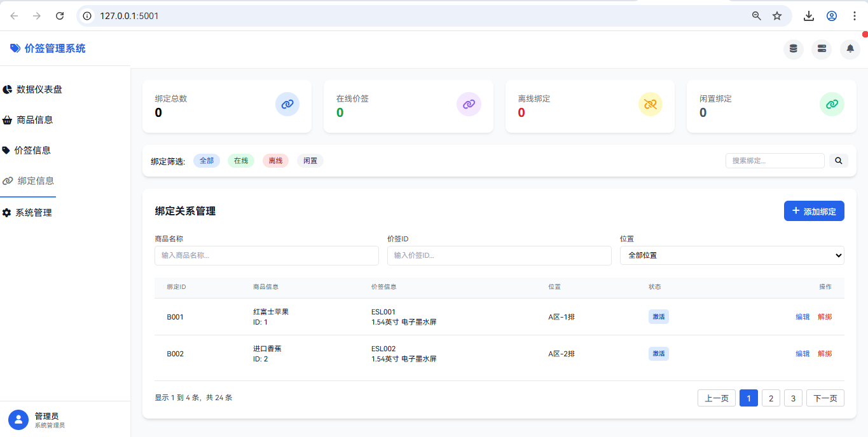The width and height of the screenshot is (868, 437).
Task: Click the 管理员 user name
Action: [x=46, y=416]
